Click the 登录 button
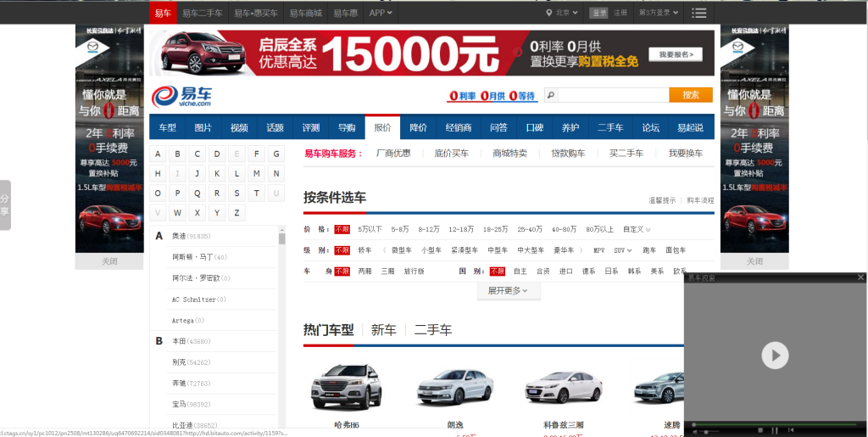868x437 pixels. click(x=598, y=13)
